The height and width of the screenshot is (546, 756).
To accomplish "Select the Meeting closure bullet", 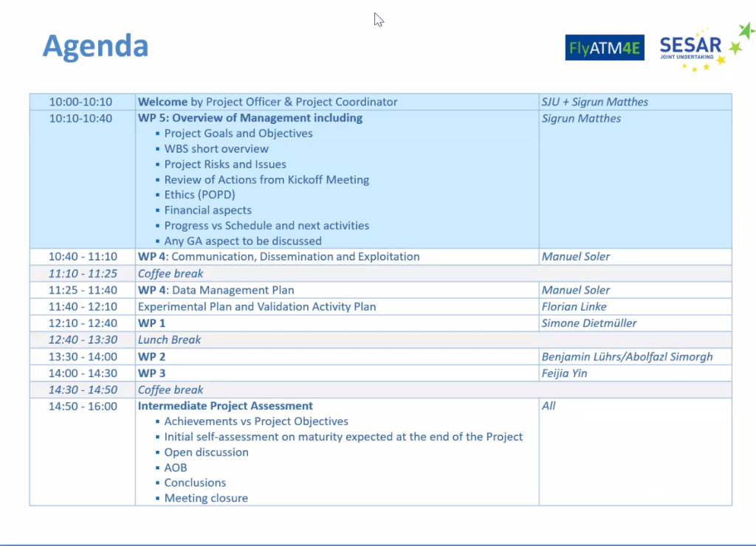I will coord(206,498).
